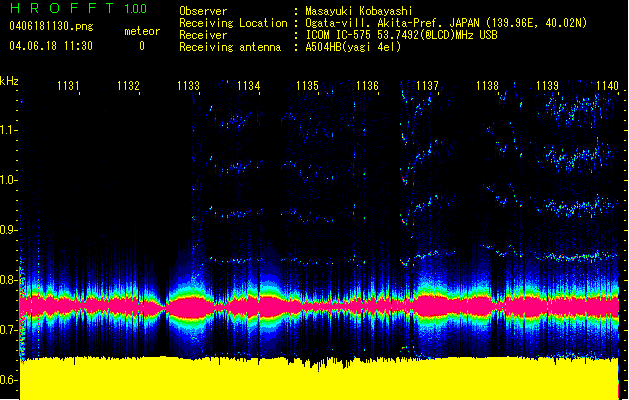The width and height of the screenshot is (629, 400).
Task: Click the meteor count value 0
Action: pos(142,46)
